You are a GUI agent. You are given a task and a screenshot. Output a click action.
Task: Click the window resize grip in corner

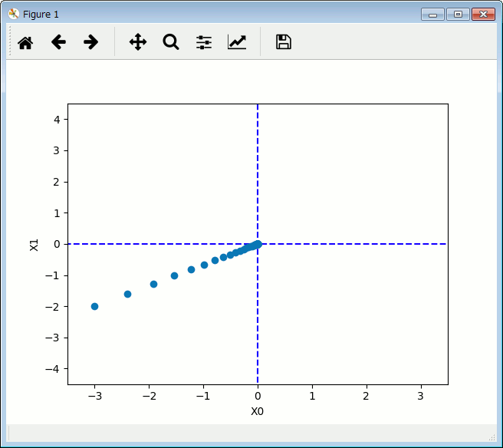(x=492, y=437)
